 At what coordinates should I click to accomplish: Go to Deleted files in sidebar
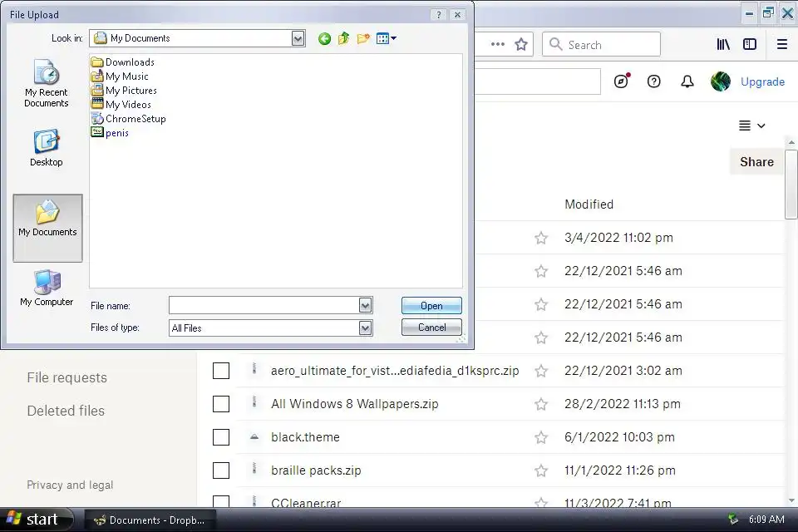tap(66, 411)
